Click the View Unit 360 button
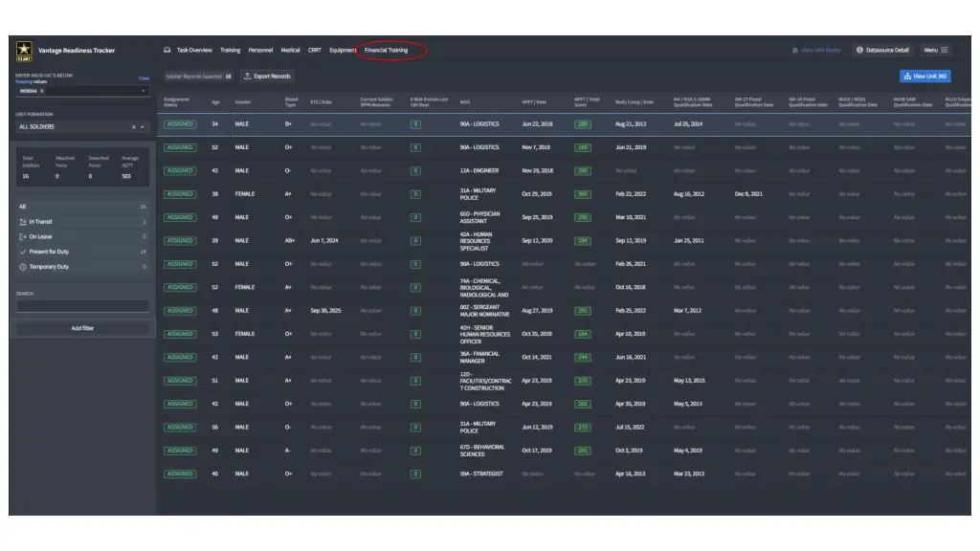Viewport: 980px width, 551px height. coord(925,77)
